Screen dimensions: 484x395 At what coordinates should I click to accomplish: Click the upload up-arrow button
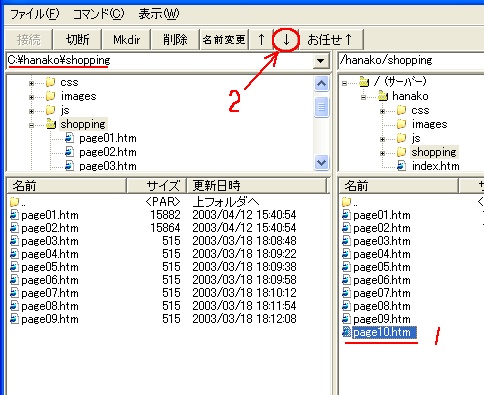(261, 40)
